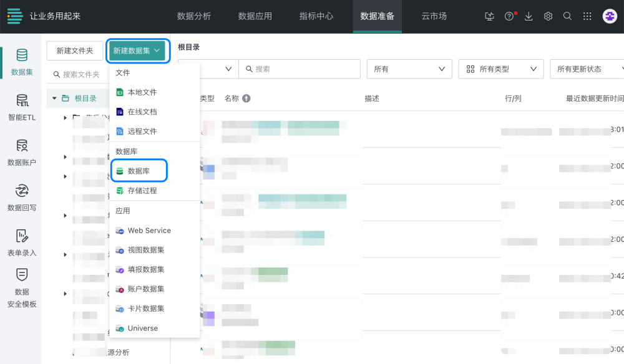Choose Web Service from the menu

(154, 231)
